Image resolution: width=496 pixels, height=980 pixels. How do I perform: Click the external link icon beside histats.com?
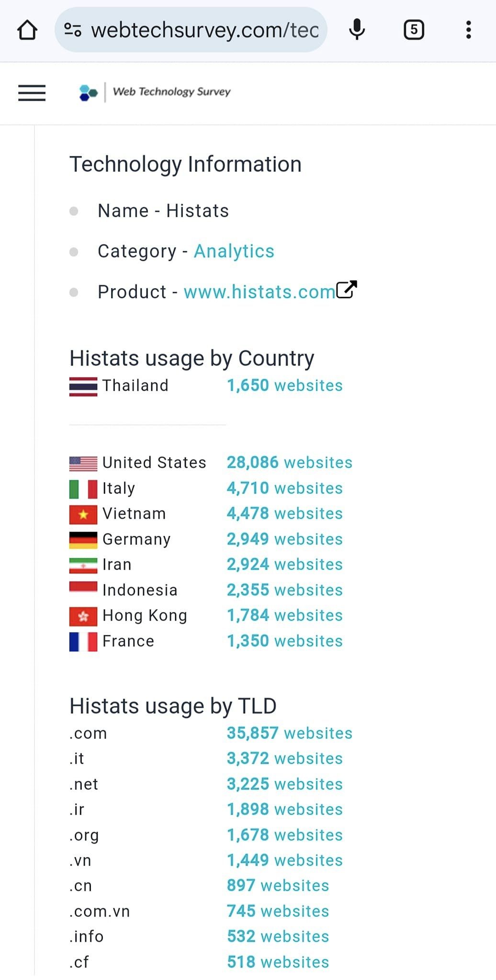click(x=347, y=290)
